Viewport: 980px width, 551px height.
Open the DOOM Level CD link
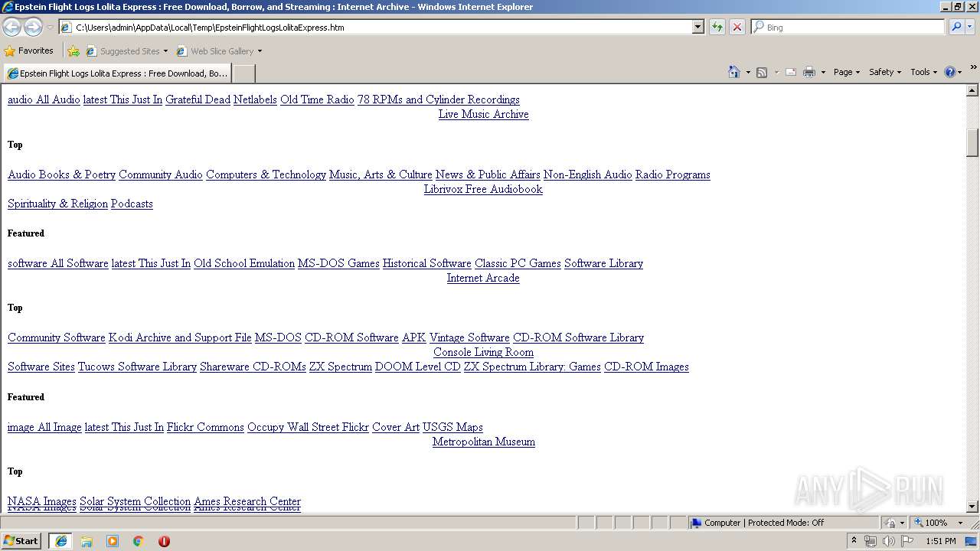pyautogui.click(x=417, y=367)
